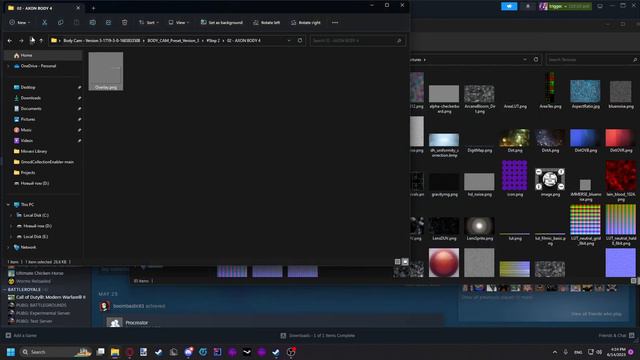Open the View dropdown menu
640x360 pixels.
178,22
